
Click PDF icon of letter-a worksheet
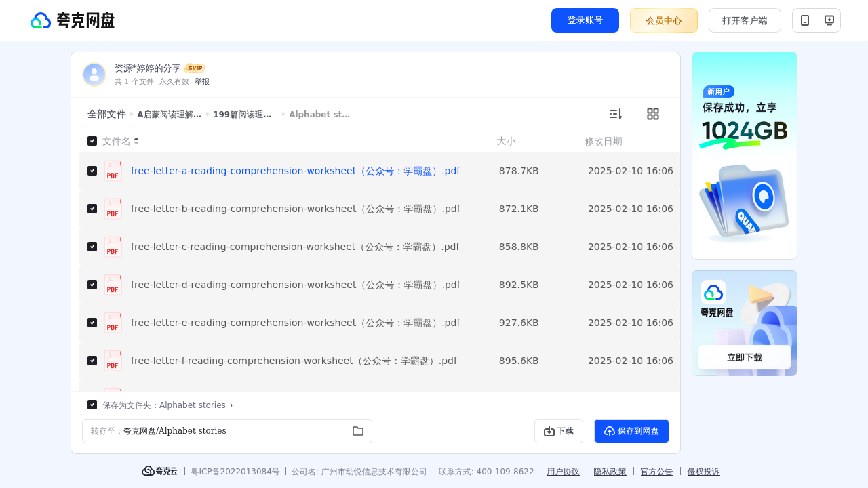coord(113,171)
